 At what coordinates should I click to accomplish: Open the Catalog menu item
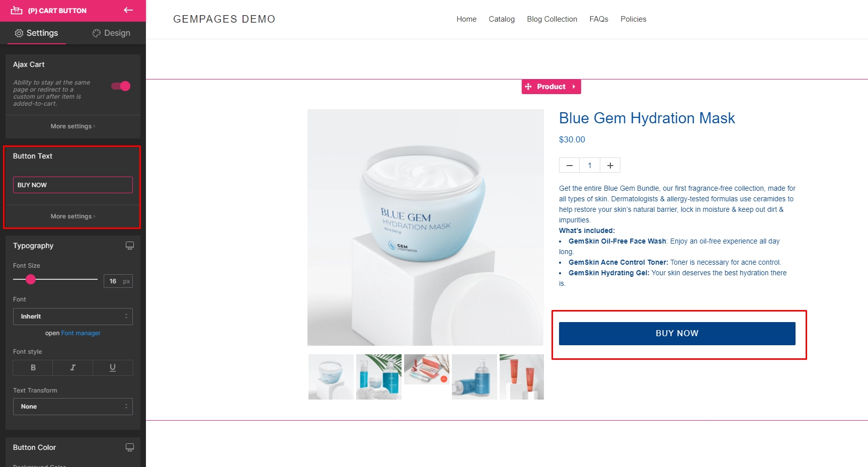click(x=502, y=19)
